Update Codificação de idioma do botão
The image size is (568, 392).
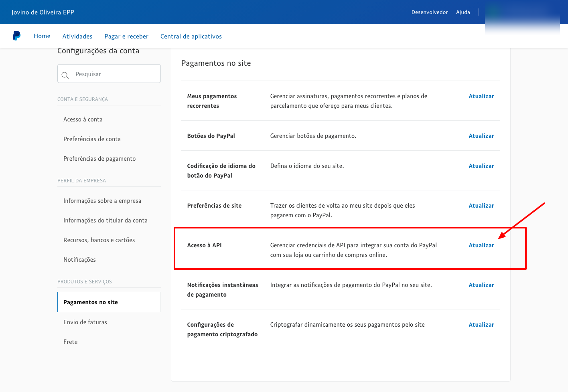481,166
